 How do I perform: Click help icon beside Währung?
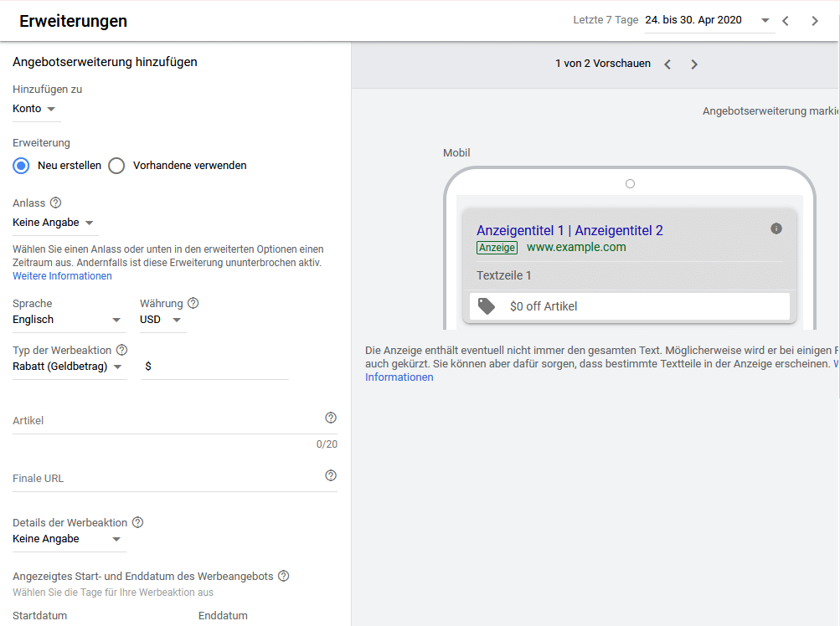click(193, 303)
